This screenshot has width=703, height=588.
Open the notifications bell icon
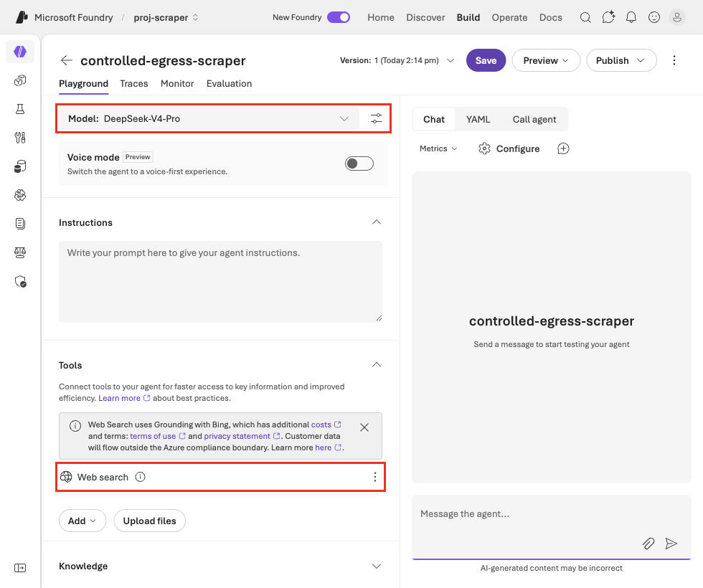pos(631,17)
